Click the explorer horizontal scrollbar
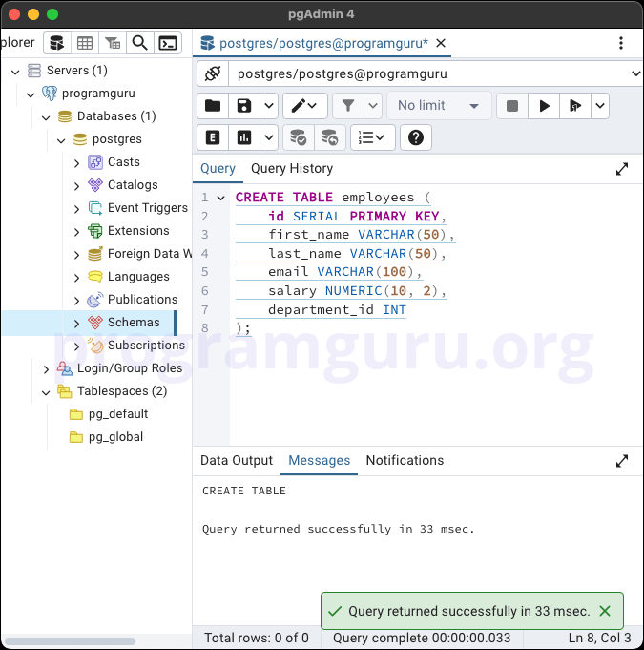644x650 pixels. [70, 640]
